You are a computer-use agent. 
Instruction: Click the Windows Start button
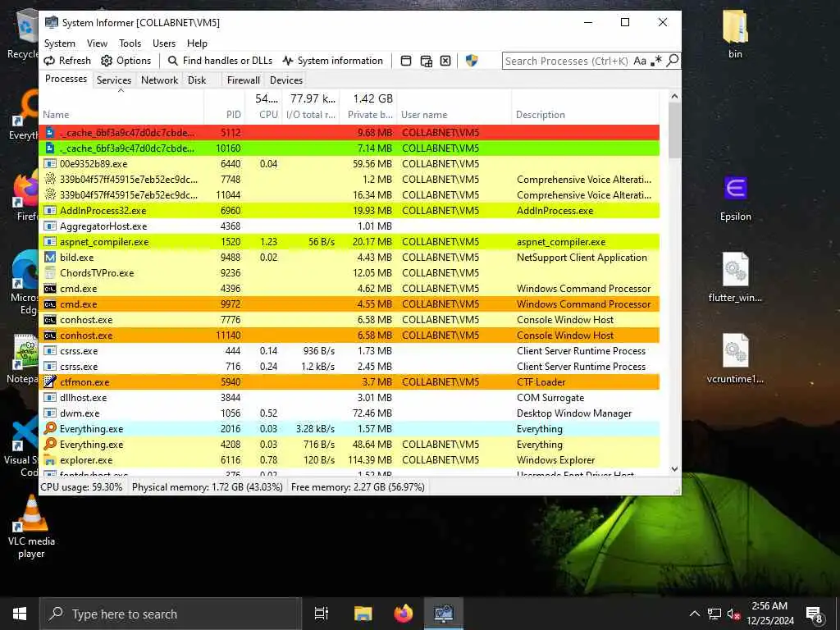point(20,614)
